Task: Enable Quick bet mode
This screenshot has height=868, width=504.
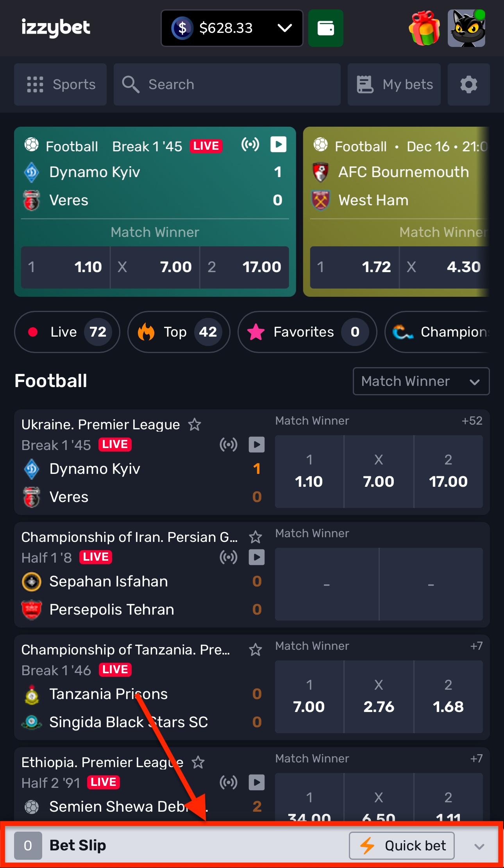Action: (x=402, y=846)
